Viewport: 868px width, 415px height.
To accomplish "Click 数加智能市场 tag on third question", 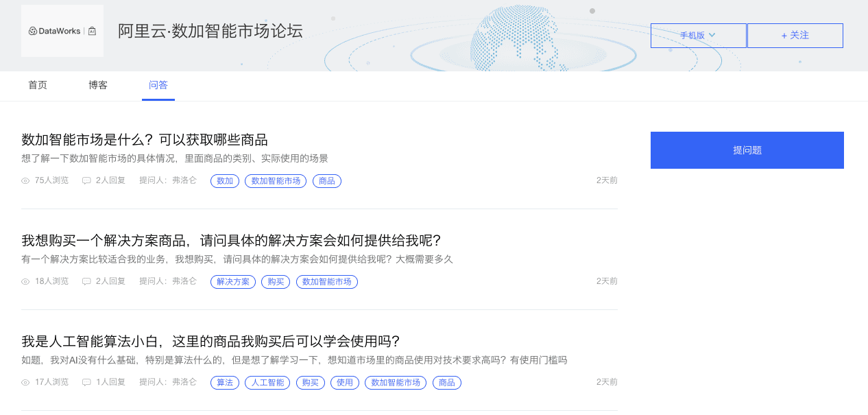I will tap(396, 383).
